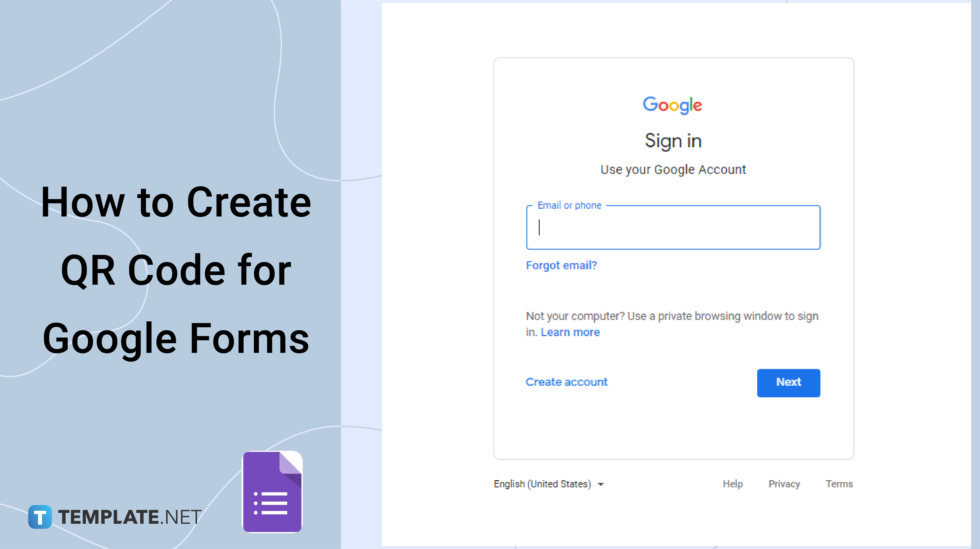The height and width of the screenshot is (549, 980).
Task: Click the Terms footer link
Action: (839, 484)
